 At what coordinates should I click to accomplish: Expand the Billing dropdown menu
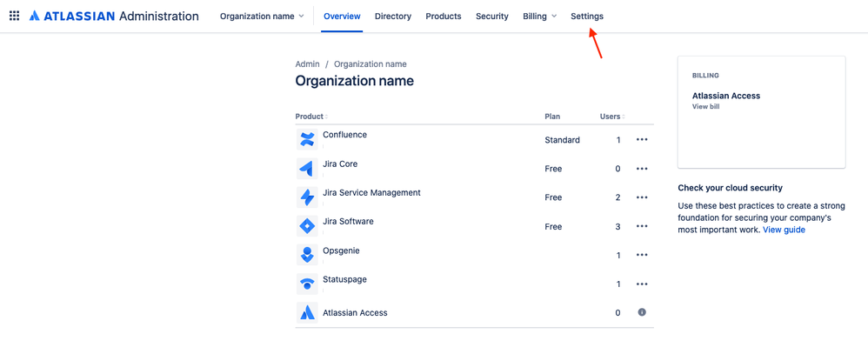click(540, 16)
